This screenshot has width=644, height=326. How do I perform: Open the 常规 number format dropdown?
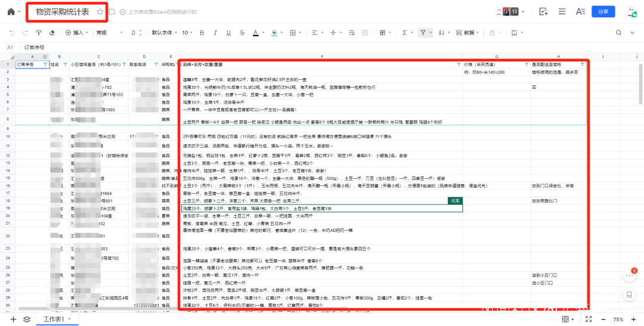point(108,33)
